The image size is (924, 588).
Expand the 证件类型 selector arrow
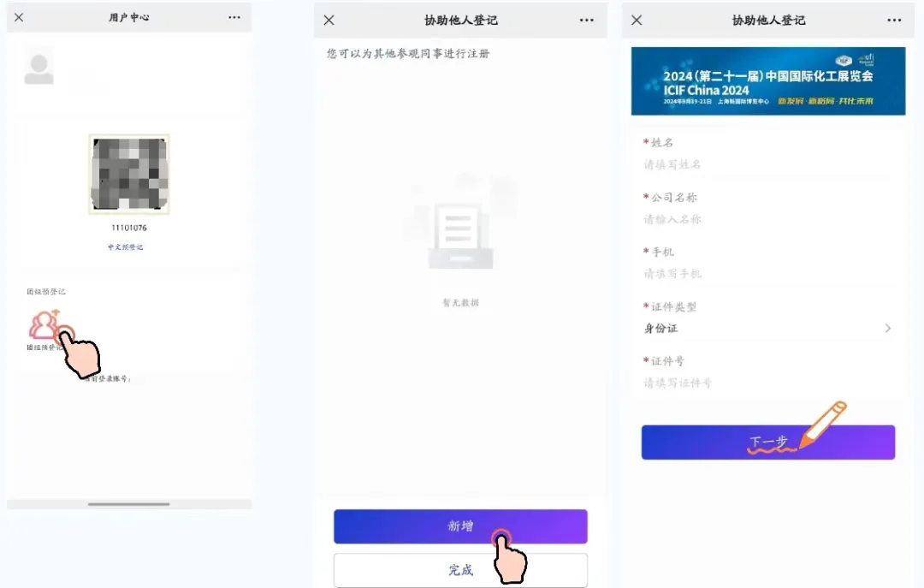click(887, 329)
